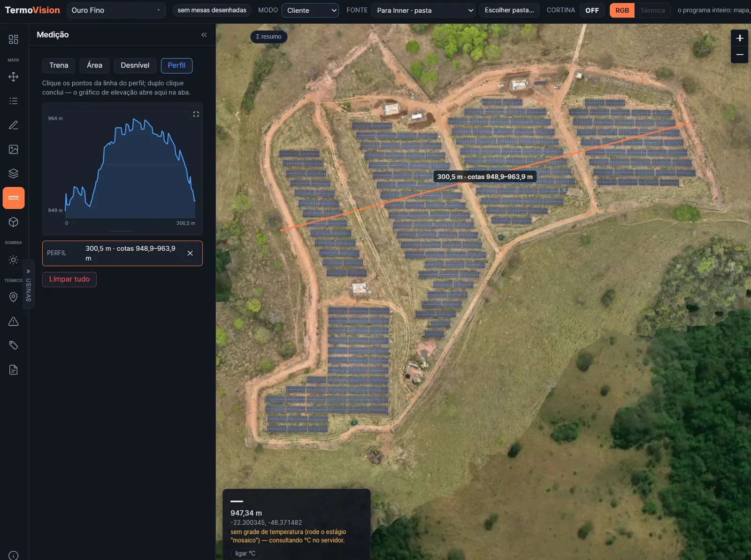Remove the PERFIL 300,5 m measurement entry
The height and width of the screenshot is (560, 751).
(x=190, y=253)
